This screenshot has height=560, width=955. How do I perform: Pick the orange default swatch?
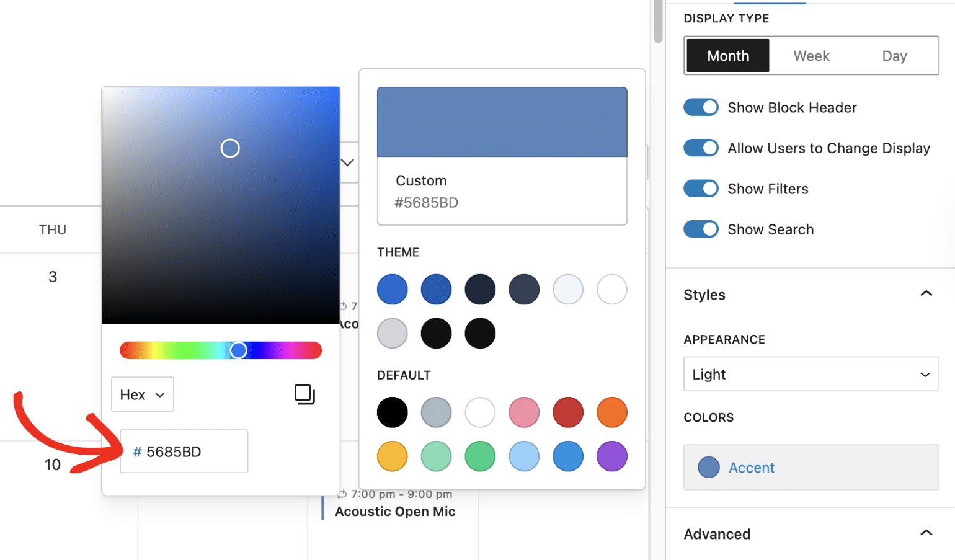tap(612, 412)
